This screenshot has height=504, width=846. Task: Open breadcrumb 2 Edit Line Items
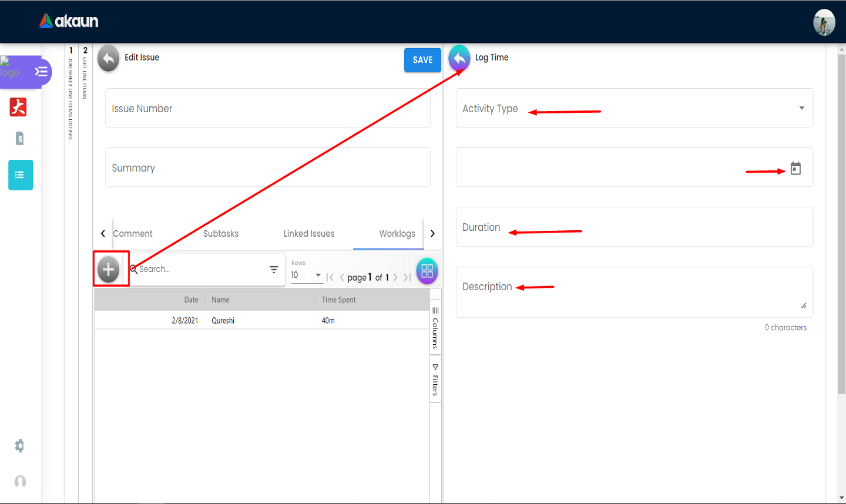pyautogui.click(x=85, y=73)
